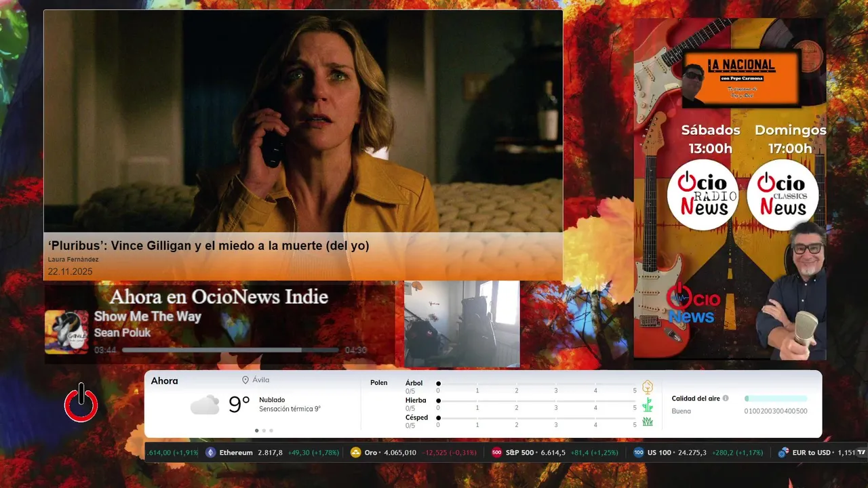Open the Pluribus article main image
Screen dimensions: 868x488
click(303, 121)
